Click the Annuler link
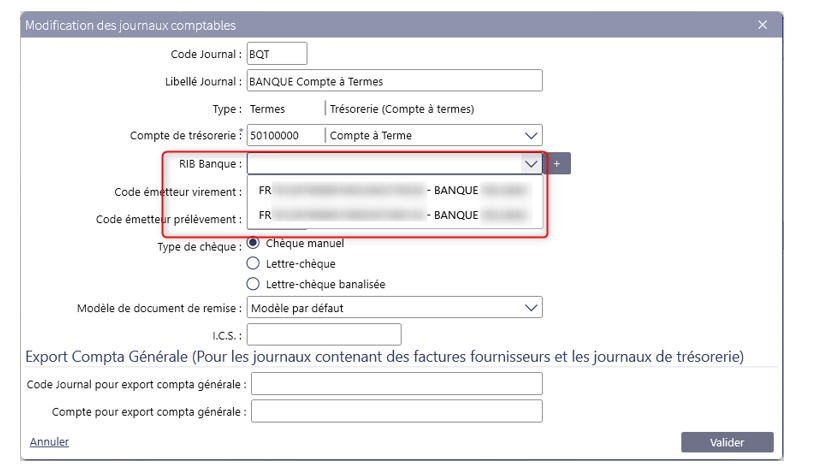The image size is (830, 466). coord(49,442)
